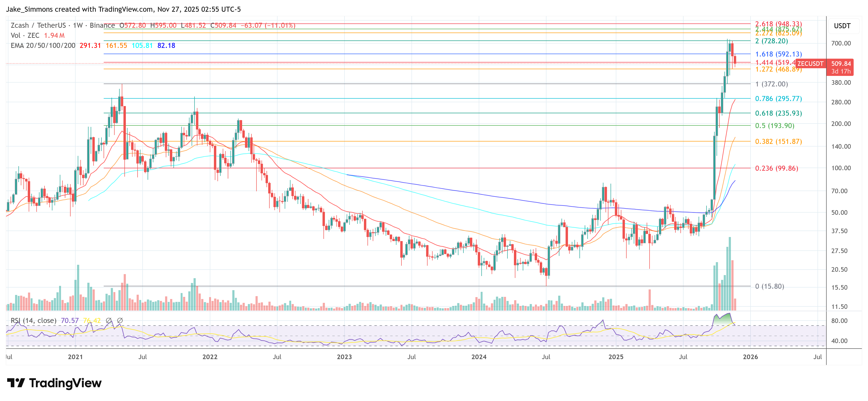Click the first null symbol beside RSI values
868x401 pixels.
(x=109, y=320)
